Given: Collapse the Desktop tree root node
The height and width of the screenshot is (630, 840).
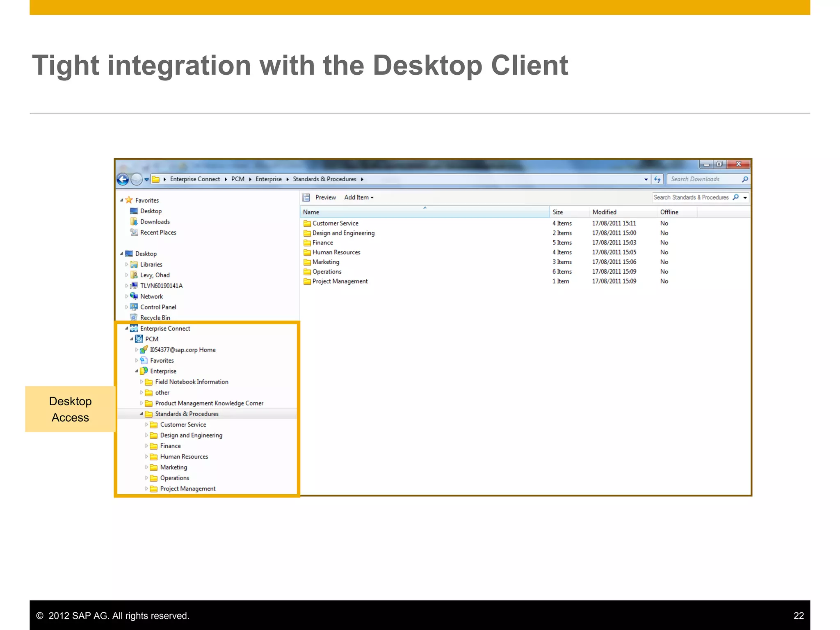Looking at the screenshot, I should [121, 253].
